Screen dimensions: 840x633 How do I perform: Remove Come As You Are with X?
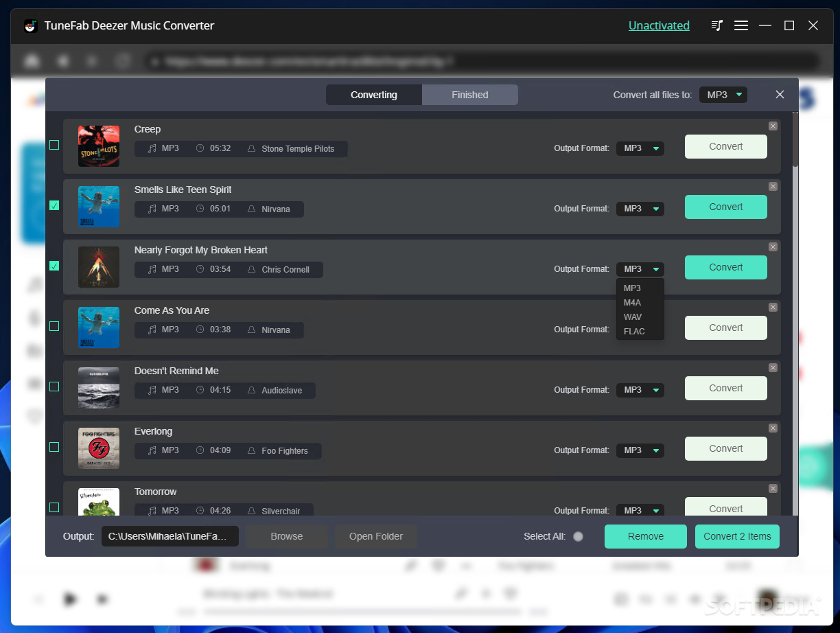coord(773,307)
